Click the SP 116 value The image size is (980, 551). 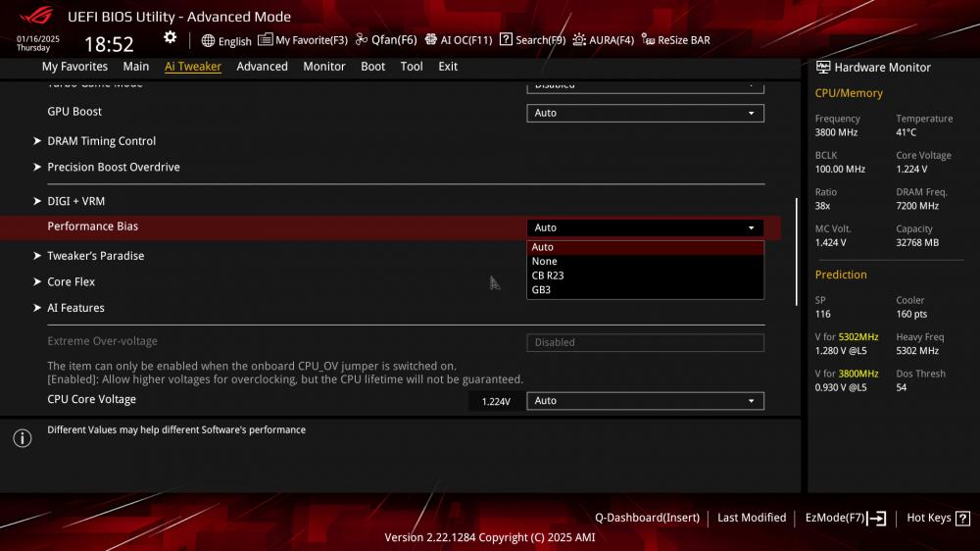coord(822,314)
